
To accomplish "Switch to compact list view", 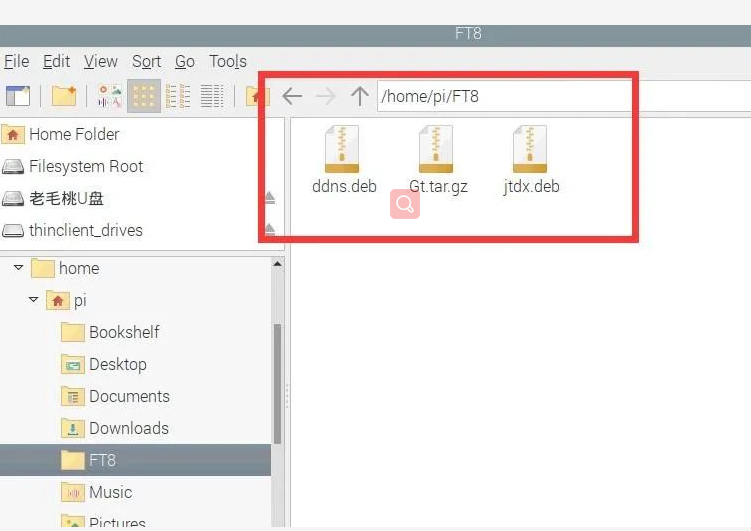I will pyautogui.click(x=178, y=96).
